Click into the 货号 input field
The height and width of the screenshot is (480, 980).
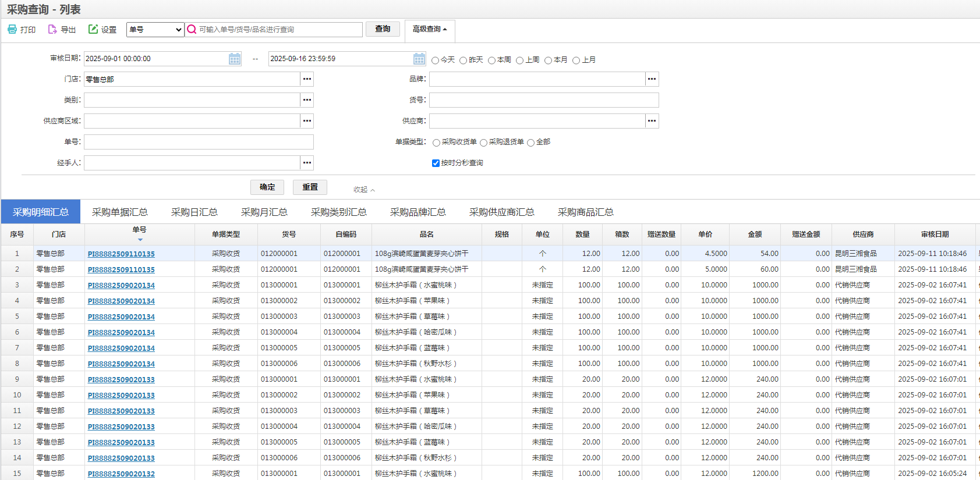(543, 100)
